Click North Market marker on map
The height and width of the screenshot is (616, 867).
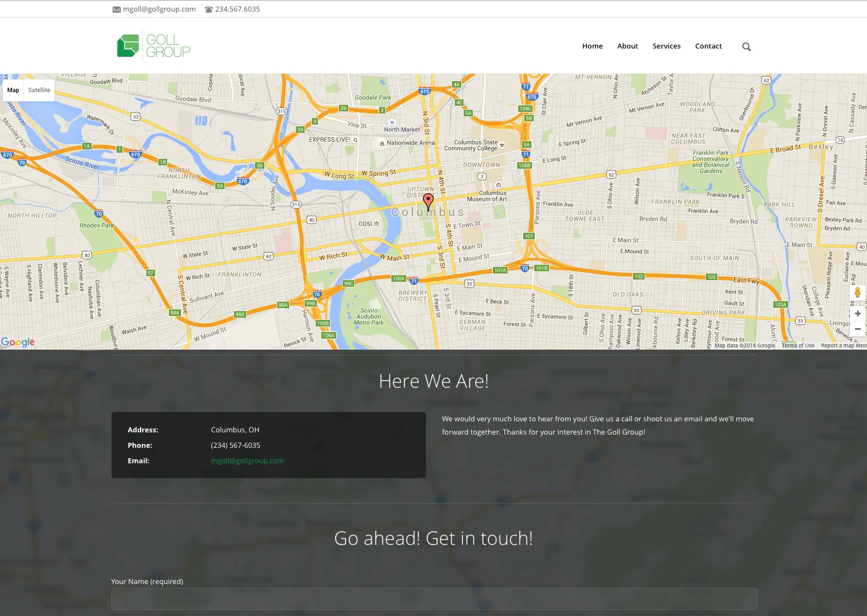(392, 122)
